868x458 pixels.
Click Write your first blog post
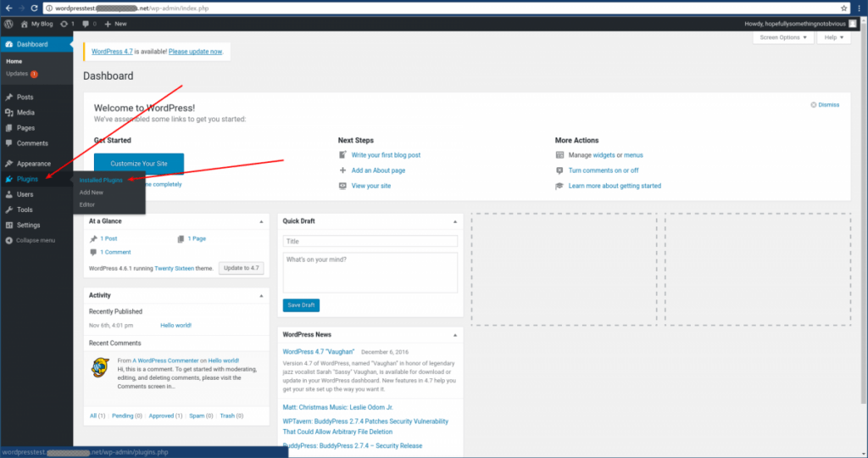(386, 155)
